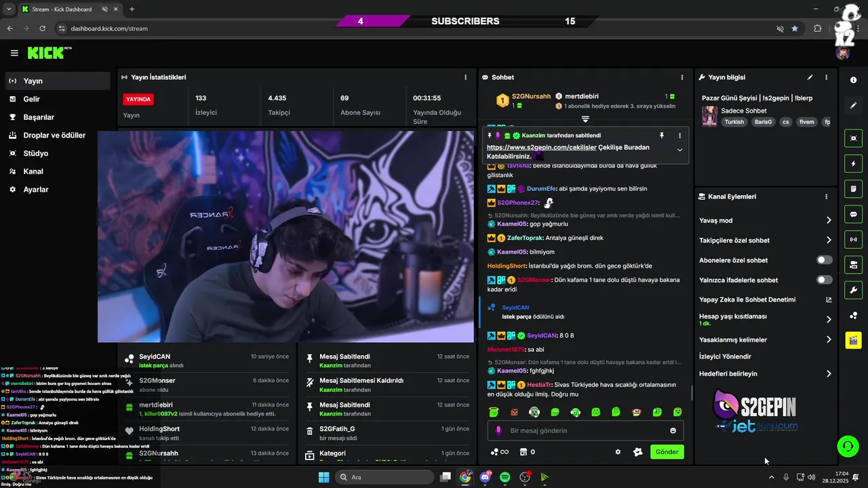868x488 pixels.
Task: Click channel points icon in right toolbar
Action: pyautogui.click(x=853, y=315)
